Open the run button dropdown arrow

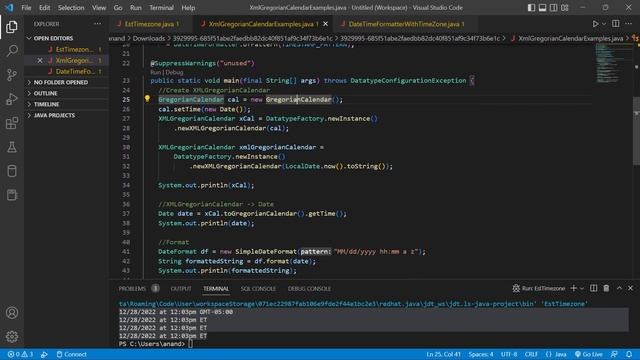pyautogui.click(x=604, y=24)
